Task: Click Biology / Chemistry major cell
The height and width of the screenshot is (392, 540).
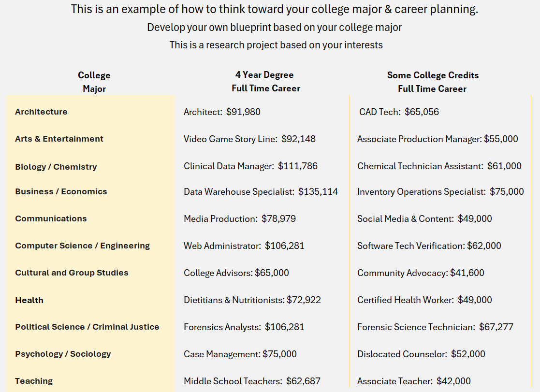Action: [56, 167]
